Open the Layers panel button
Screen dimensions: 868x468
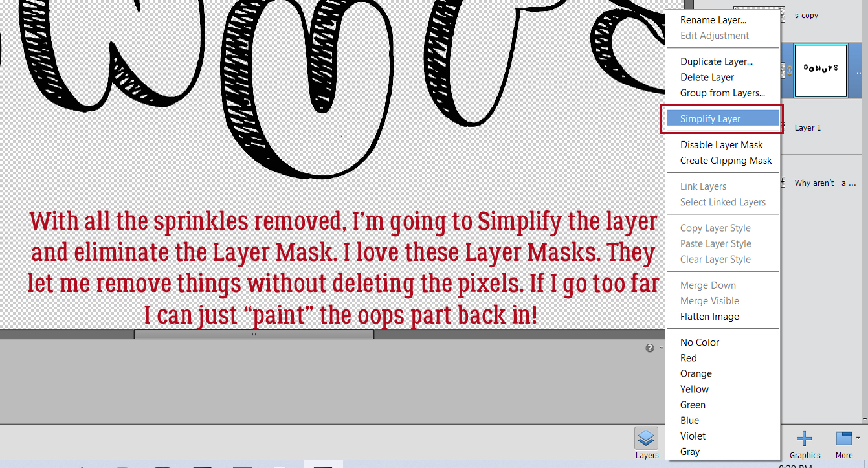point(647,443)
